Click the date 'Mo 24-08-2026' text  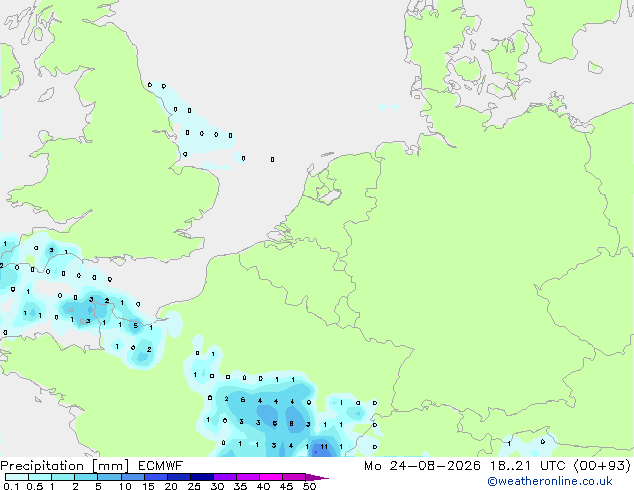click(422, 466)
